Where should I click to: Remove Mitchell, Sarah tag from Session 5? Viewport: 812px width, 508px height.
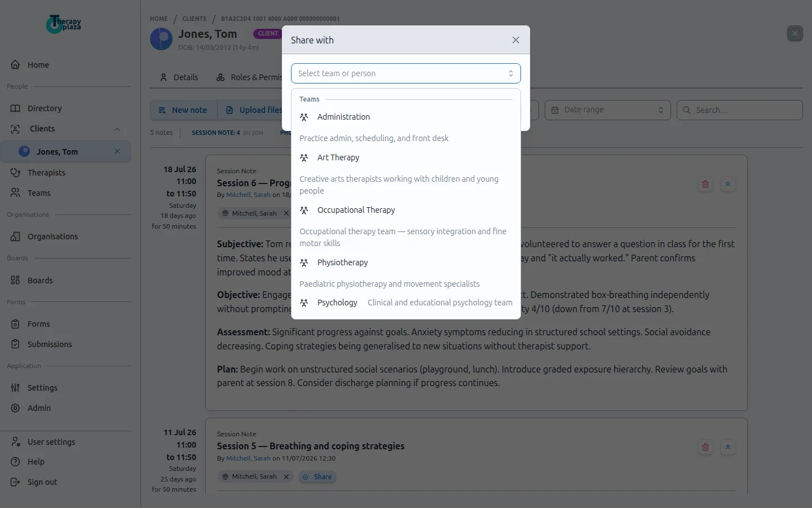(286, 477)
